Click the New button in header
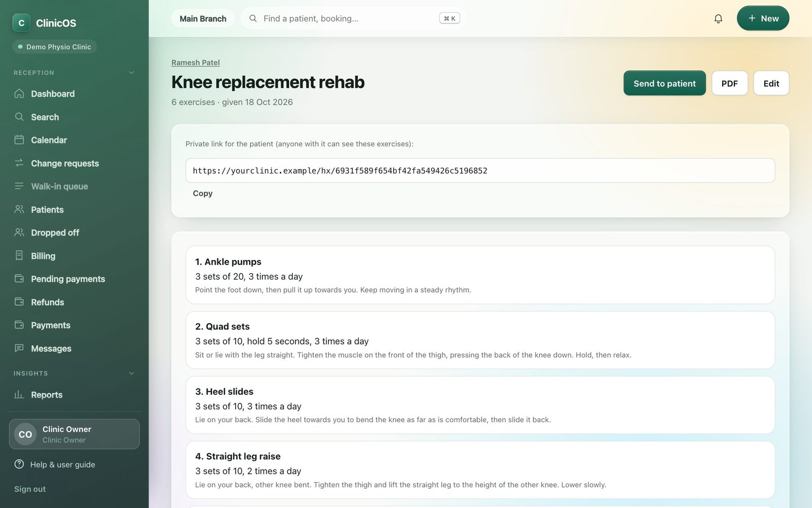 coord(763,18)
